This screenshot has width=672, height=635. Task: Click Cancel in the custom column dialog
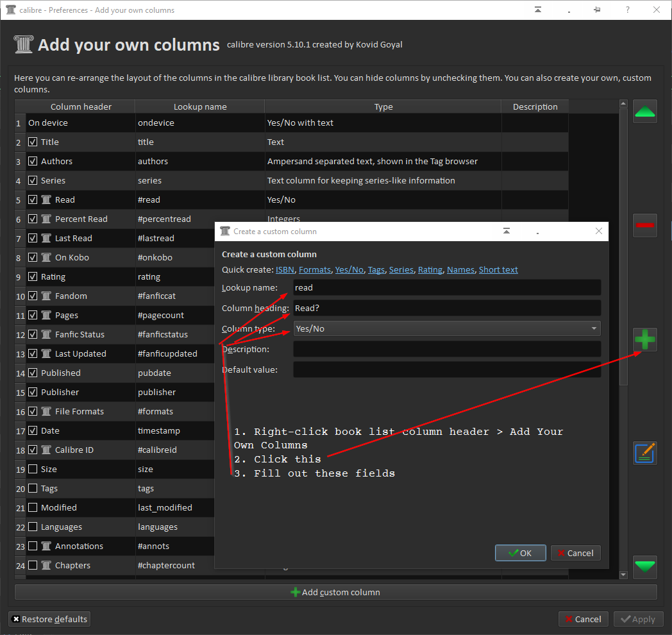576,553
